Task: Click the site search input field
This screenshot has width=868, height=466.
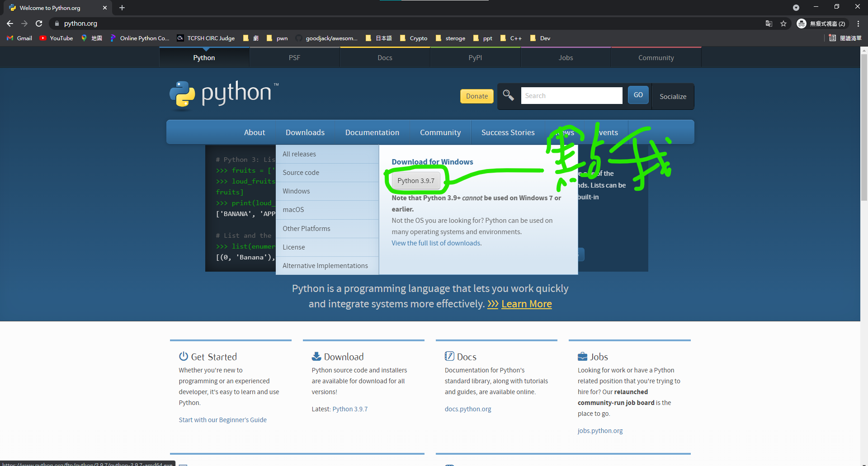Action: click(571, 95)
